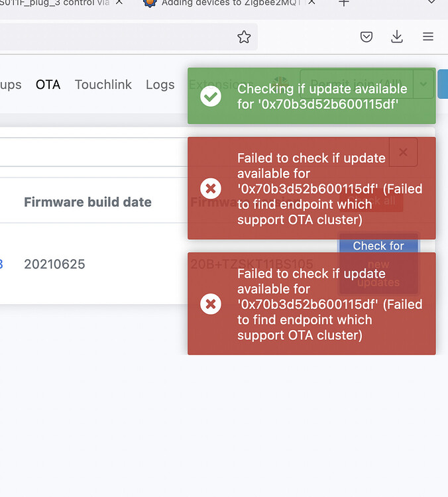Open the Logs page
Image resolution: width=448 pixels, height=497 pixels.
(160, 85)
